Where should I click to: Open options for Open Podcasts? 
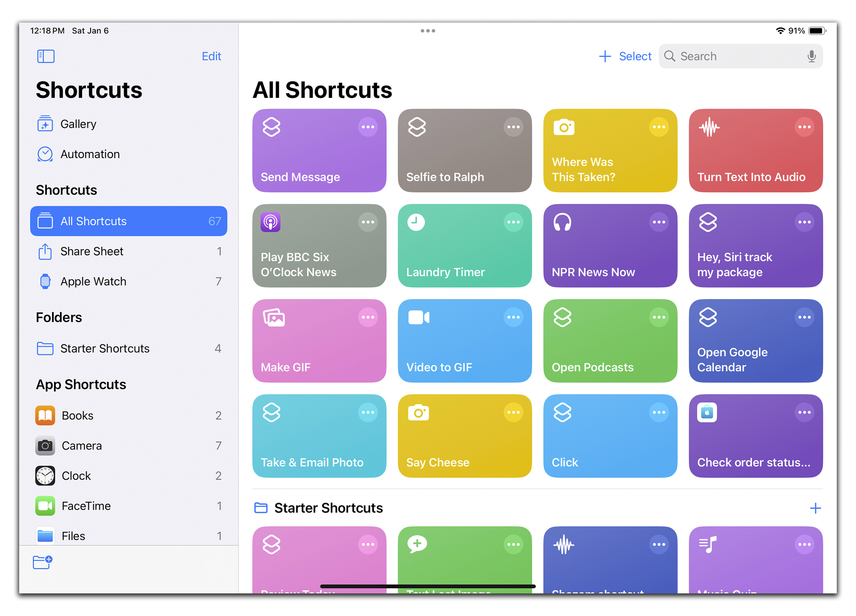click(659, 317)
